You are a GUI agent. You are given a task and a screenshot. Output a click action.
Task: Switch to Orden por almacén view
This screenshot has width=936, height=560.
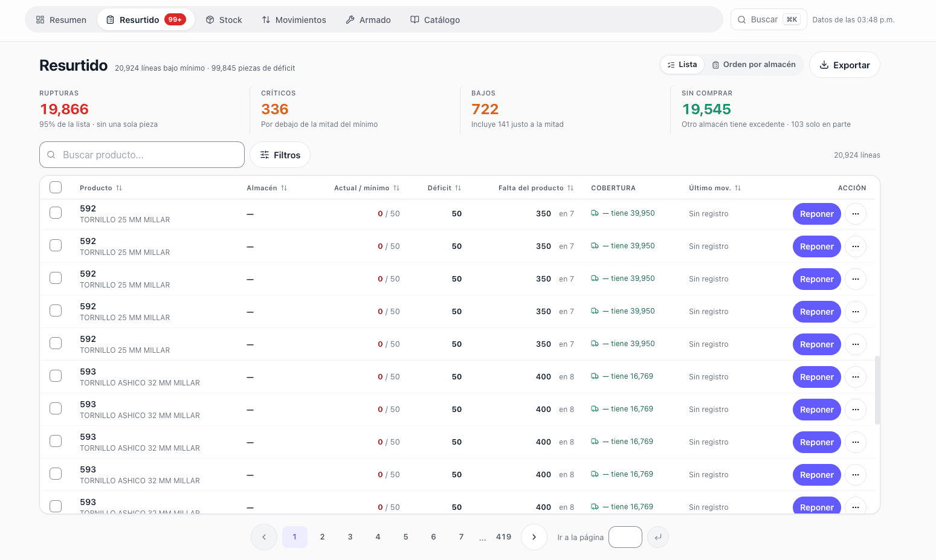click(754, 65)
